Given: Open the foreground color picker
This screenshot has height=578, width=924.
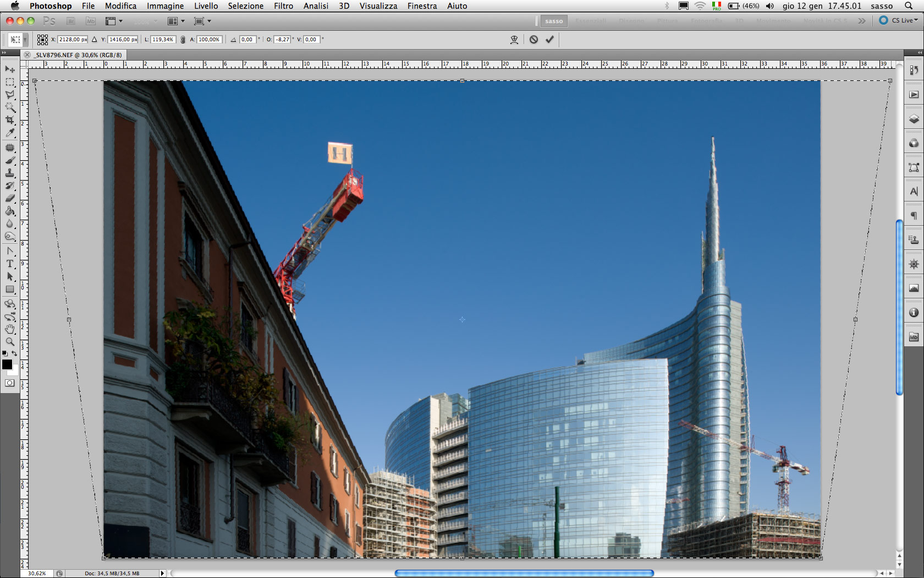Looking at the screenshot, I should tap(7, 364).
